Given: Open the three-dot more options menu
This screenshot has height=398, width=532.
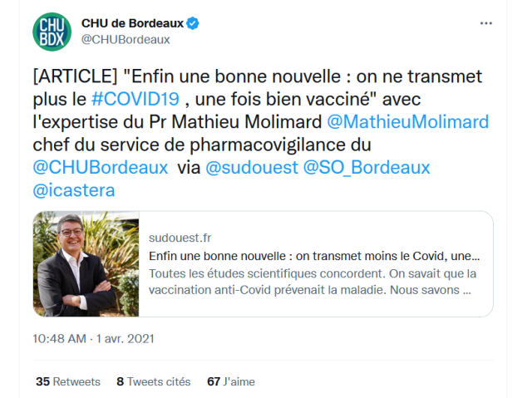Looking at the screenshot, I should pyautogui.click(x=485, y=23).
